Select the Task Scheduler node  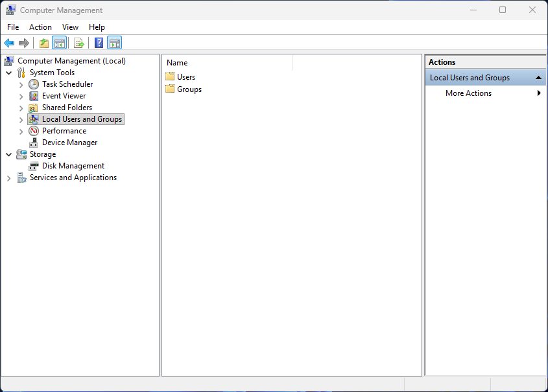pyautogui.click(x=66, y=84)
